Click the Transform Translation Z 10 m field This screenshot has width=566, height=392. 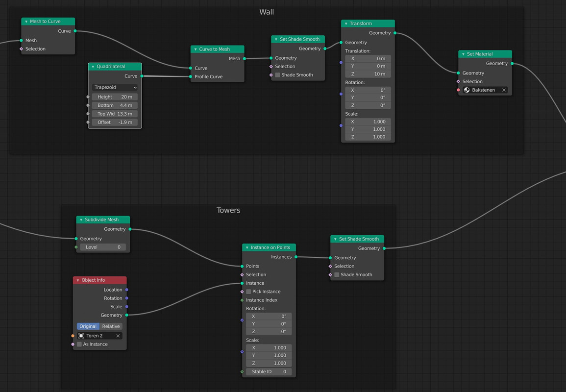coord(368,74)
